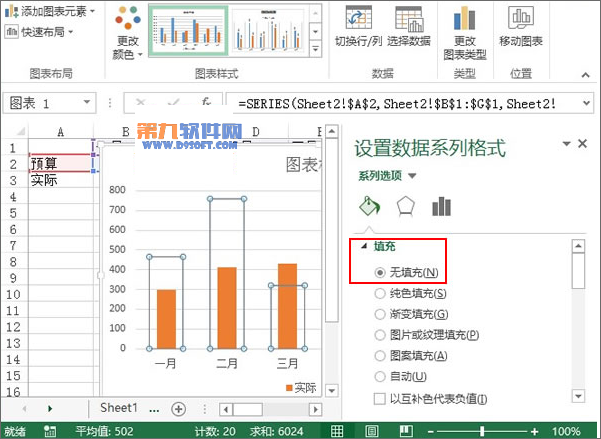The height and width of the screenshot is (439, 601).
Task: Expand the formula bar
Action: (x=586, y=103)
